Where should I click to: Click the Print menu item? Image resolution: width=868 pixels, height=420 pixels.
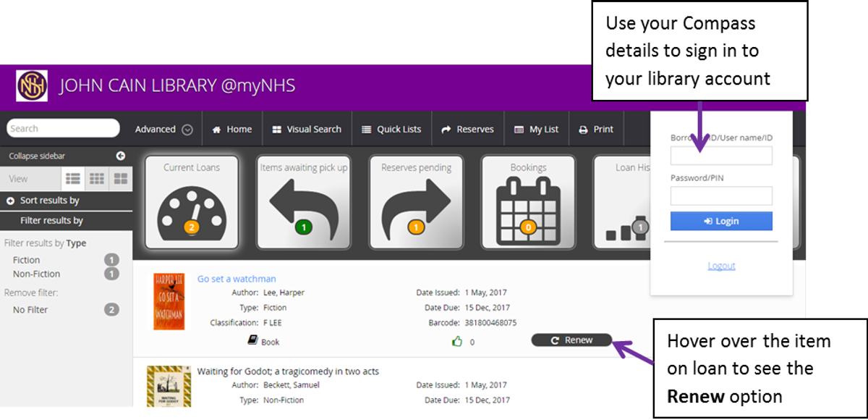pos(596,130)
